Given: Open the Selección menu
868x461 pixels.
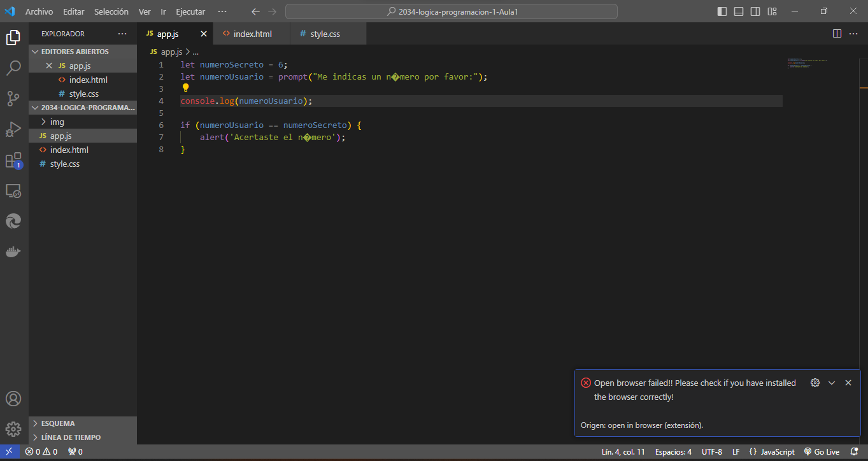Looking at the screenshot, I should tap(111, 11).
